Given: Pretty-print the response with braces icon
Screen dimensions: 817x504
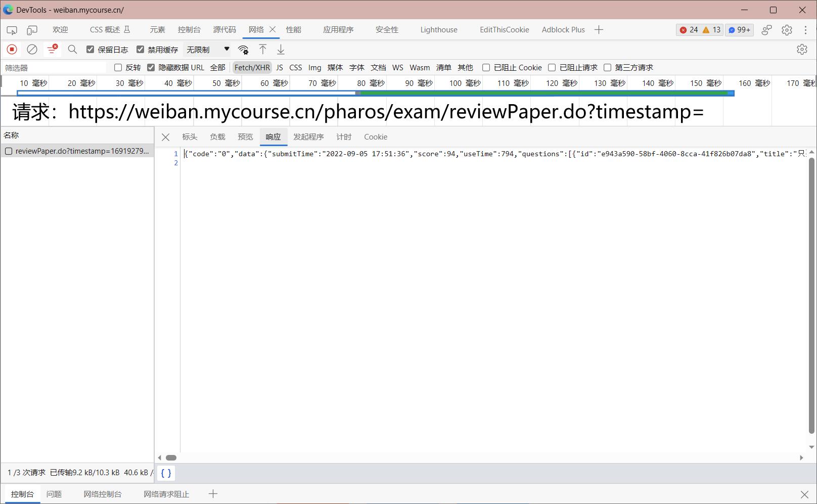Looking at the screenshot, I should (166, 473).
